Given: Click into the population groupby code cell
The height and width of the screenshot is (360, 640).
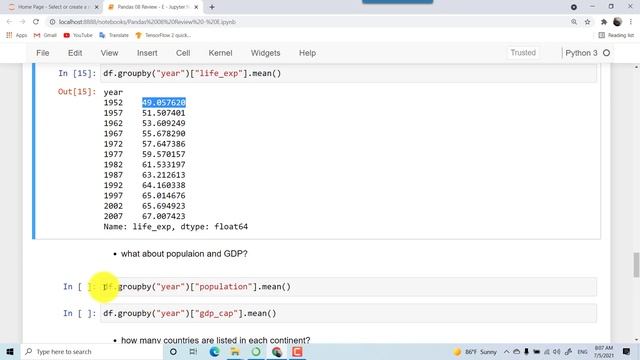Looking at the screenshot, I should [x=349, y=287].
